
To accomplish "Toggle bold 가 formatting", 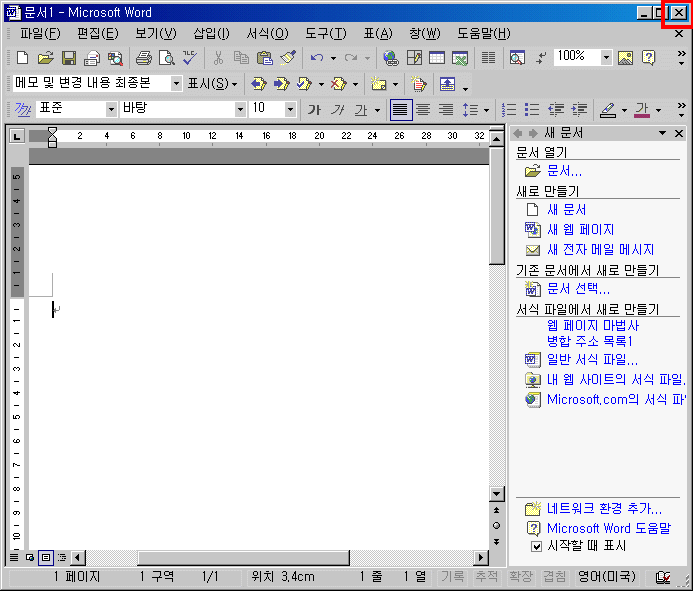I will (x=314, y=110).
